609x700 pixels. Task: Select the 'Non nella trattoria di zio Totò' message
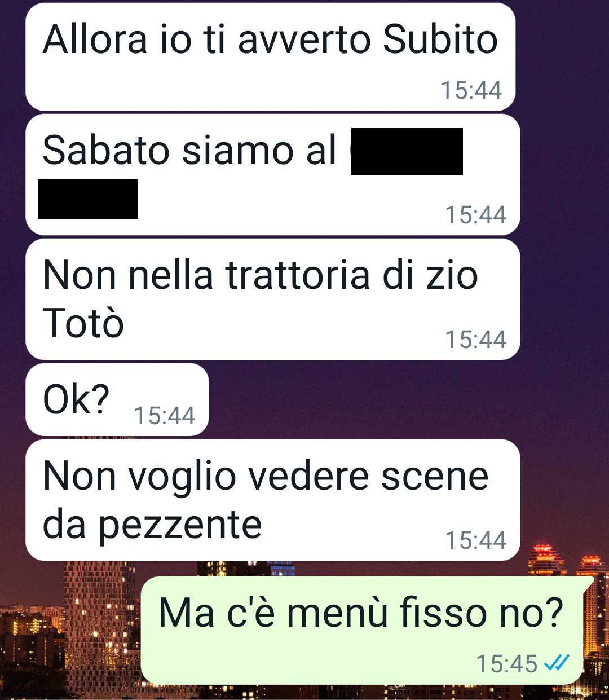point(273,300)
